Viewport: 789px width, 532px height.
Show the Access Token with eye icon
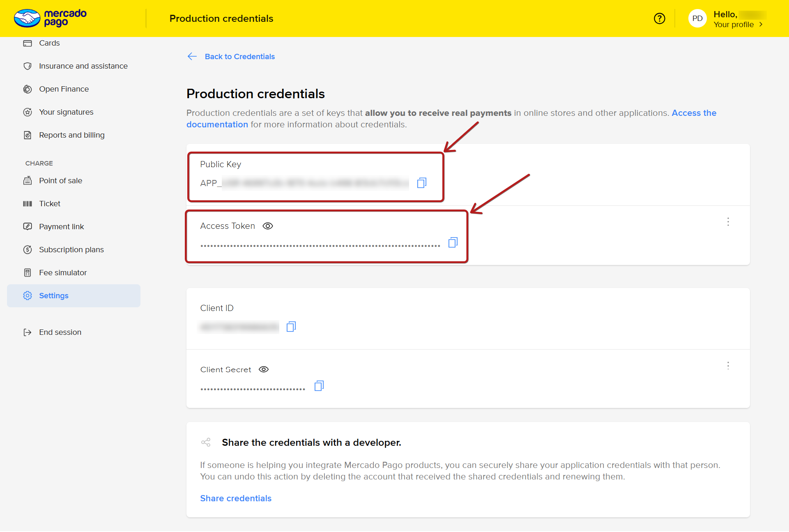point(268,226)
